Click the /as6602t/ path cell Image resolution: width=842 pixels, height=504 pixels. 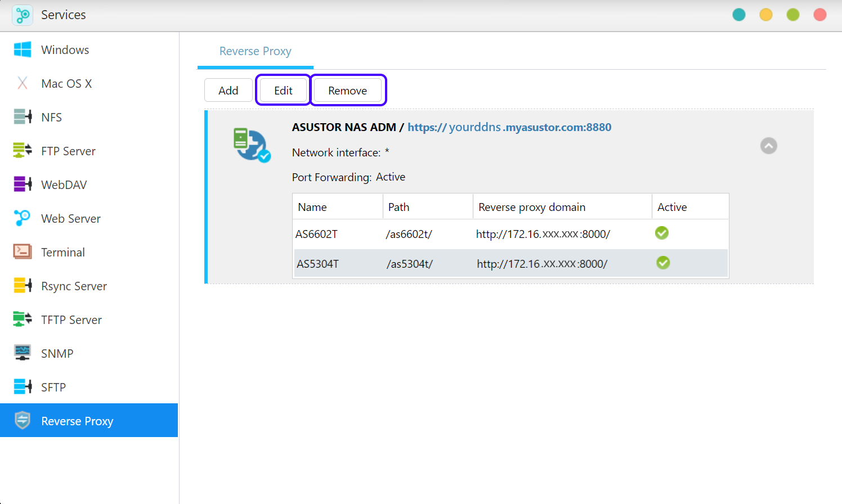409,234
